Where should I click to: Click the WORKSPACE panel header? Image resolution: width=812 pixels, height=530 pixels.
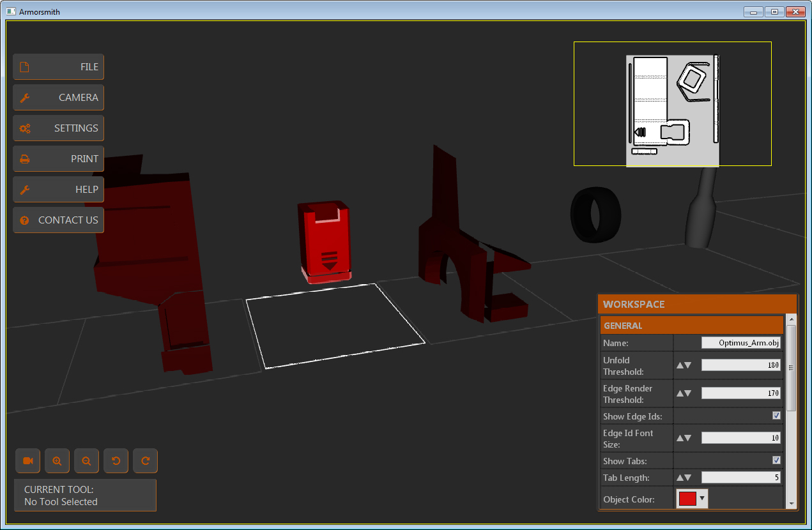coord(698,305)
